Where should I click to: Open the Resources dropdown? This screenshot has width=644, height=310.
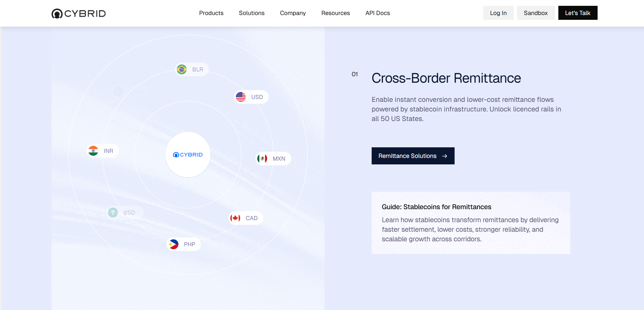point(335,13)
